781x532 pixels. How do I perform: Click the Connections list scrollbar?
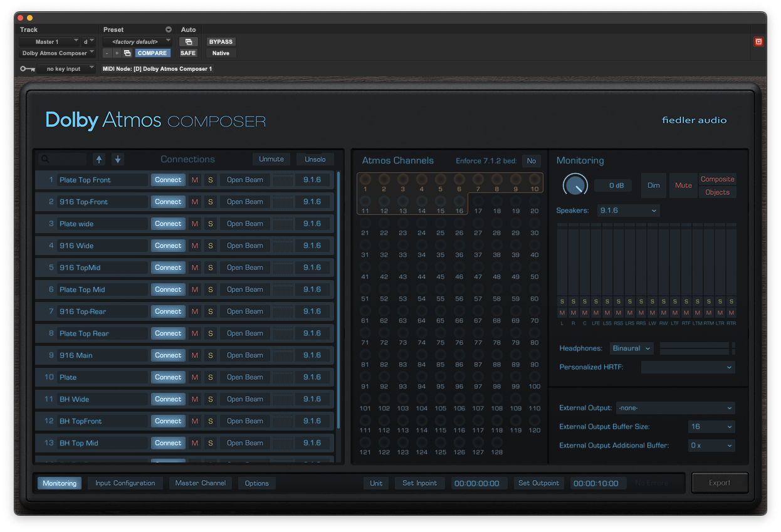[x=338, y=301]
